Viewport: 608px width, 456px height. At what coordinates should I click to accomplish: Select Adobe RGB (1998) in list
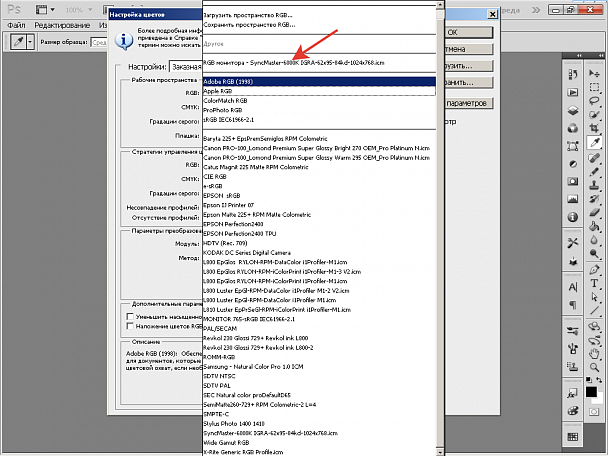pos(320,81)
